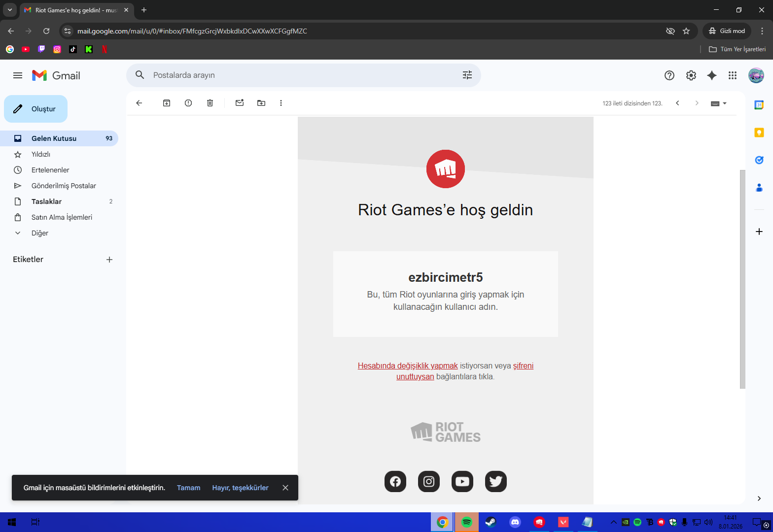Open the TikTok bookmark
The height and width of the screenshot is (532, 773).
tap(73, 49)
